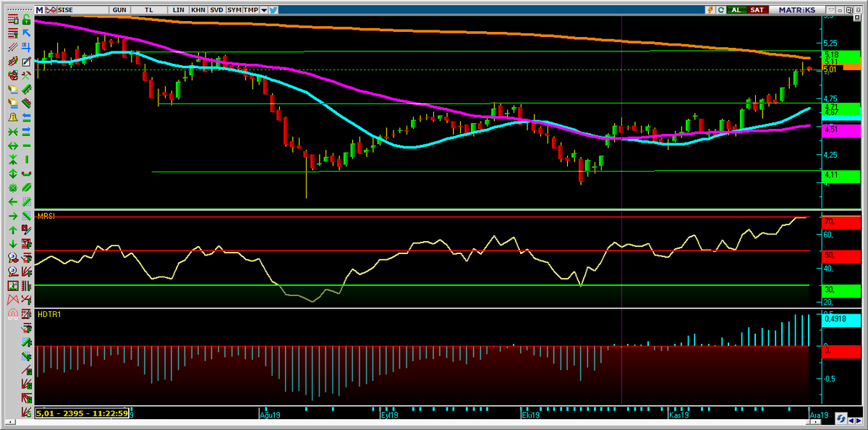The height and width of the screenshot is (430, 868).
Task: Select the pencil edit tool
Action: pos(26,61)
